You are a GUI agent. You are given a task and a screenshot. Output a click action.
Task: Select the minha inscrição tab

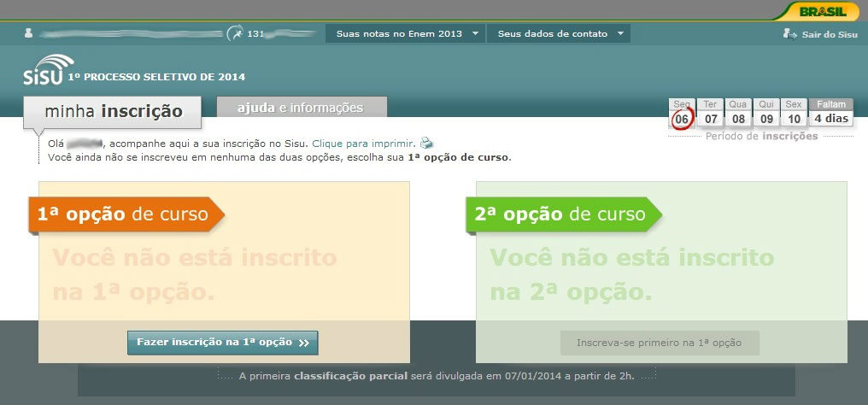tap(113, 112)
